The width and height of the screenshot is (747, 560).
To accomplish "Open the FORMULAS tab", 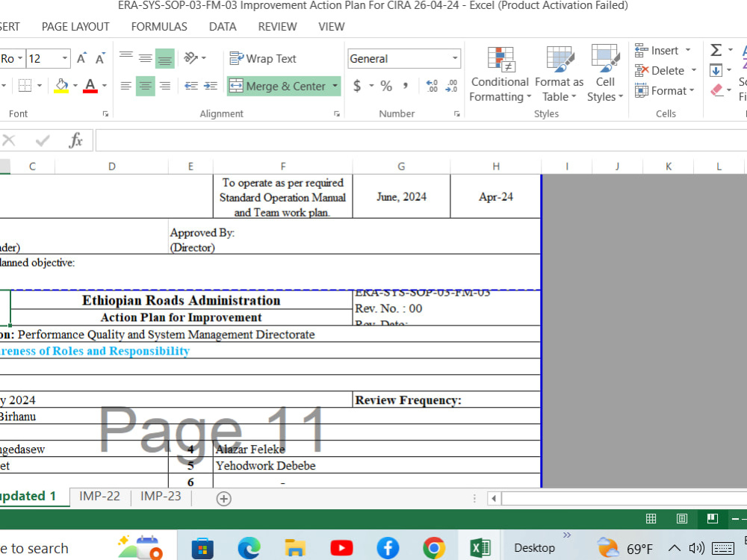I will coord(159,27).
